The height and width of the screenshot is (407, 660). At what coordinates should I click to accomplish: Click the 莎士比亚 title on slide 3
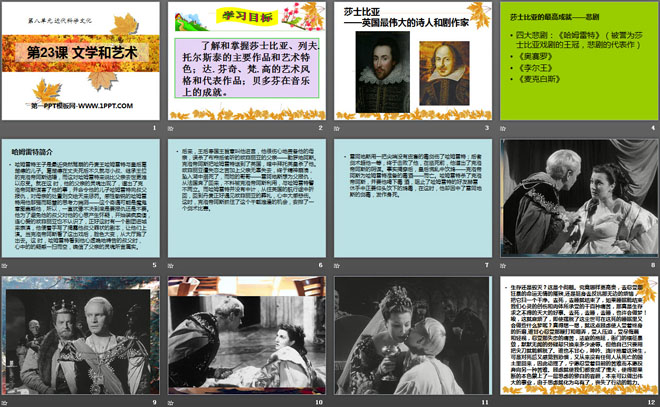(362, 12)
